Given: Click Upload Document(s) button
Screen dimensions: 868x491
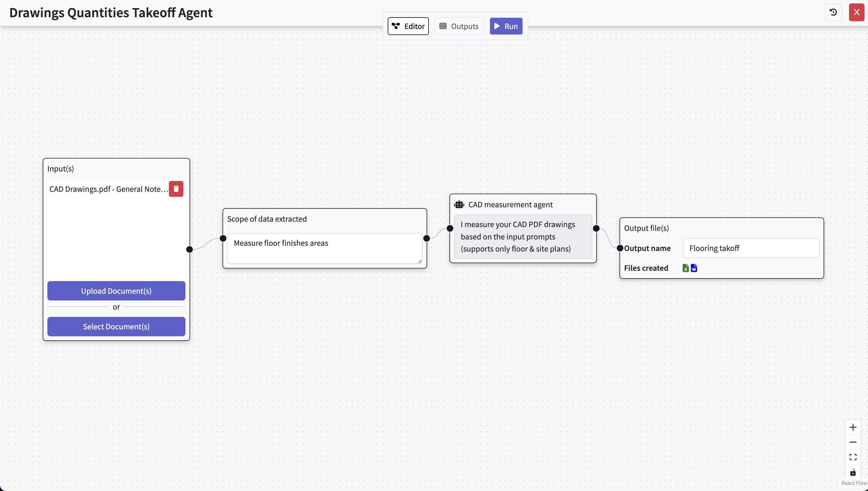Looking at the screenshot, I should tap(116, 291).
